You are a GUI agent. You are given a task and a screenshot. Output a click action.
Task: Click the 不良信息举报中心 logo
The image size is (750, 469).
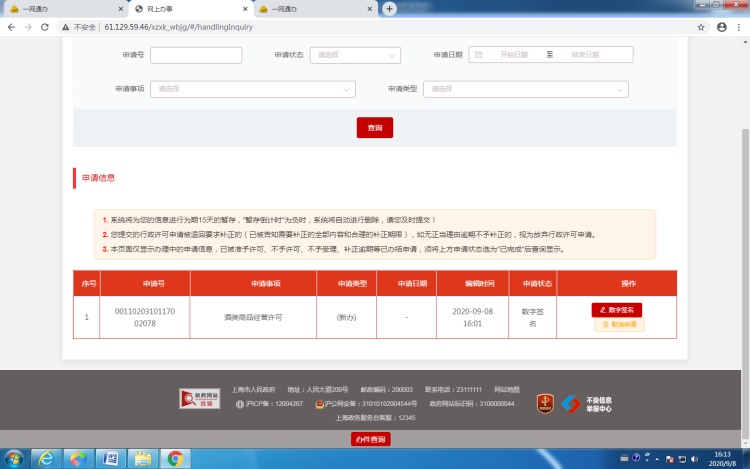click(586, 404)
